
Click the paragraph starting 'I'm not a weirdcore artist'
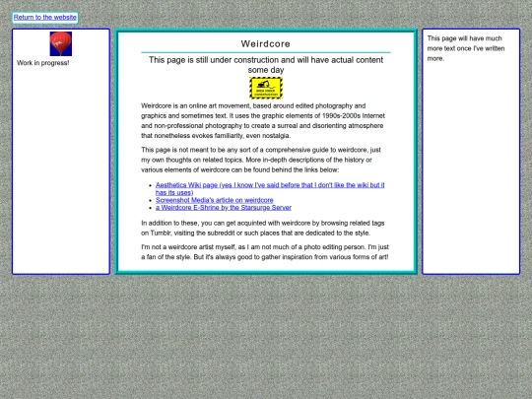[x=265, y=252]
